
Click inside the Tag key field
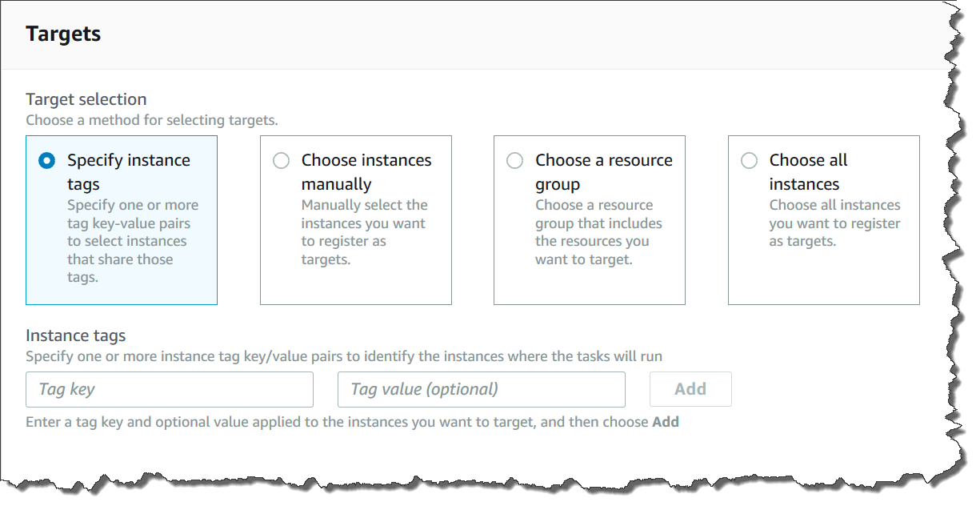[169, 389]
